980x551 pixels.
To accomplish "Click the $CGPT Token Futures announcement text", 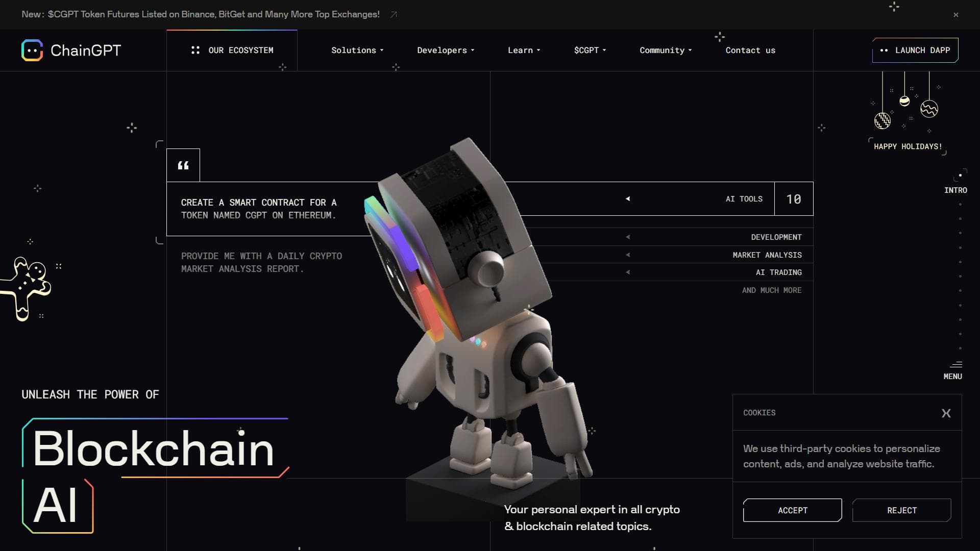I will 201,14.
